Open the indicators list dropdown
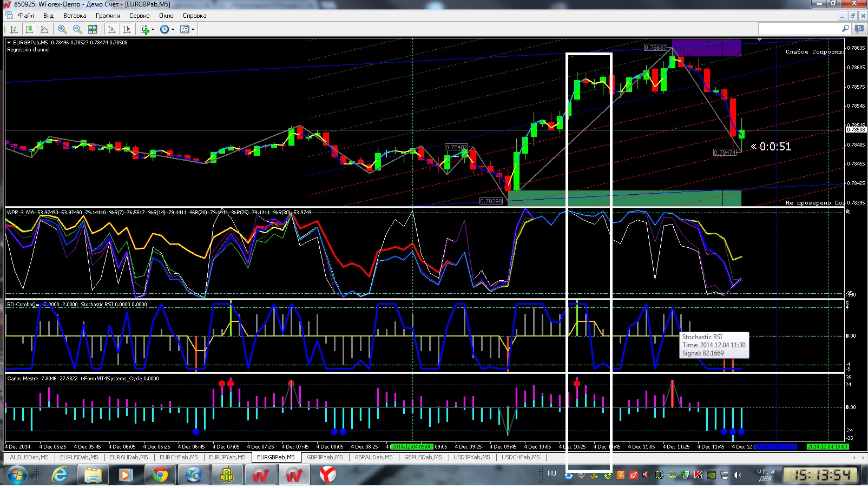Screen dimensions: 868x488 tap(147, 29)
